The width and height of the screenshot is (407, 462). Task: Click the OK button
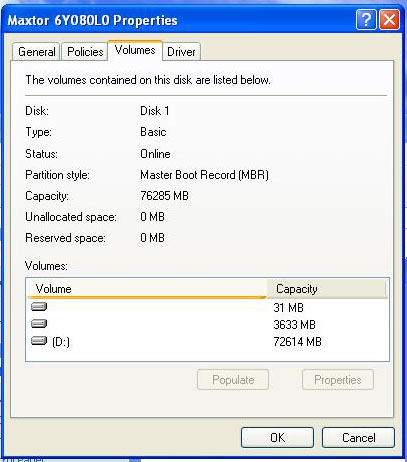pyautogui.click(x=277, y=437)
